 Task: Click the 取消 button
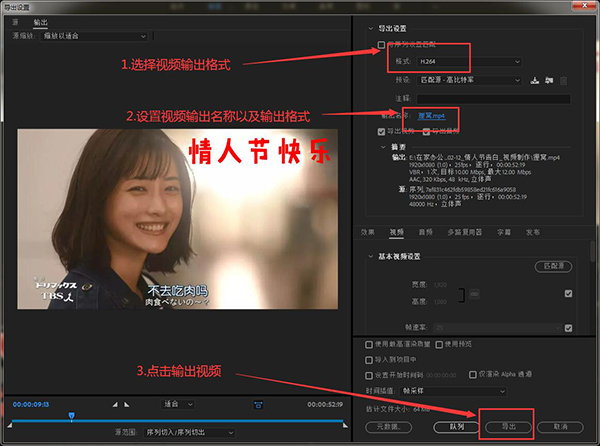(x=560, y=427)
